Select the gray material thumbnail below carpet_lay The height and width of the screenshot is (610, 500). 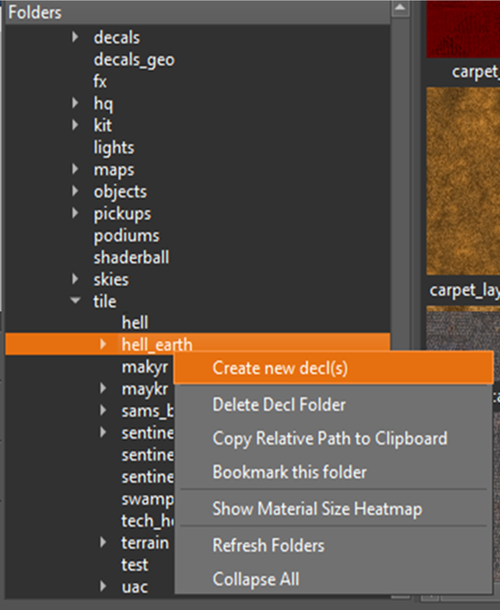point(463,328)
